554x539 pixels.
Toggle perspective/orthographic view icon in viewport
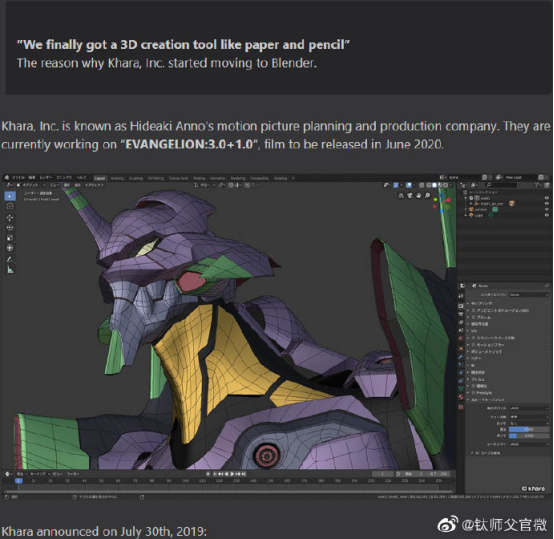coord(401,195)
